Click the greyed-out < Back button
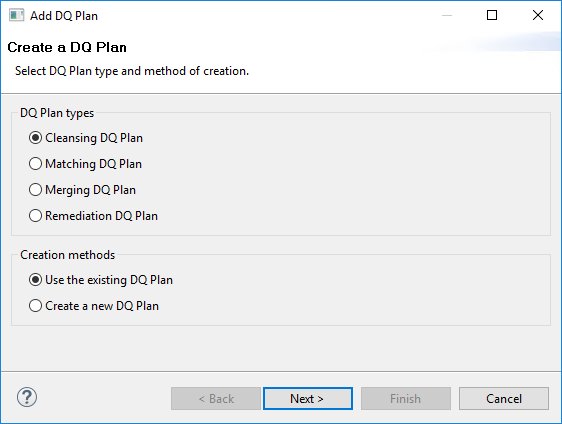 pos(216,399)
